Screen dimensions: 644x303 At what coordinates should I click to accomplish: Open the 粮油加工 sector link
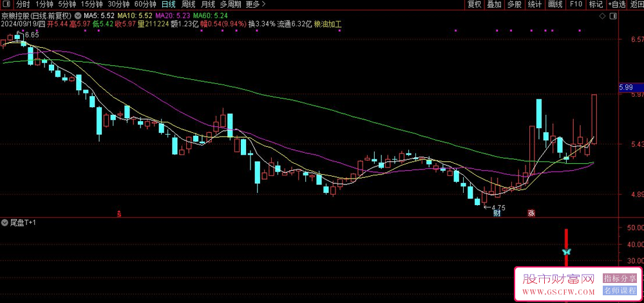328,24
